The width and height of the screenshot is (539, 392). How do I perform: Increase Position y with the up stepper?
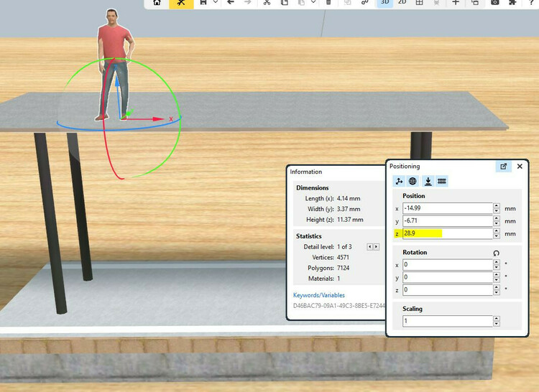(x=497, y=218)
